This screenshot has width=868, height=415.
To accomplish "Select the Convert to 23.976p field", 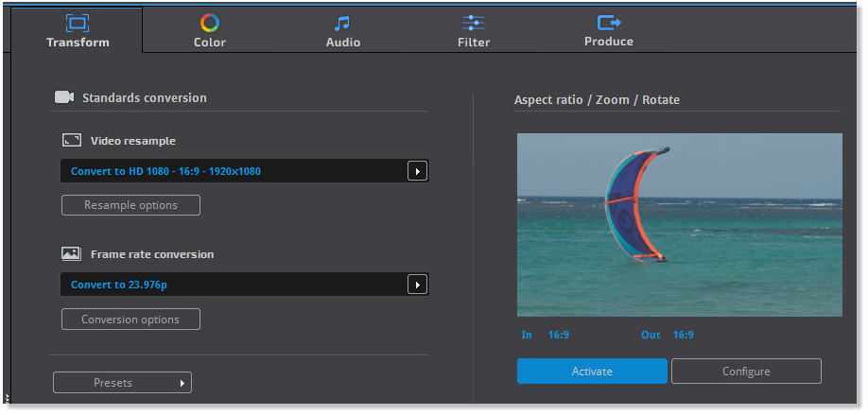I will 245,285.
